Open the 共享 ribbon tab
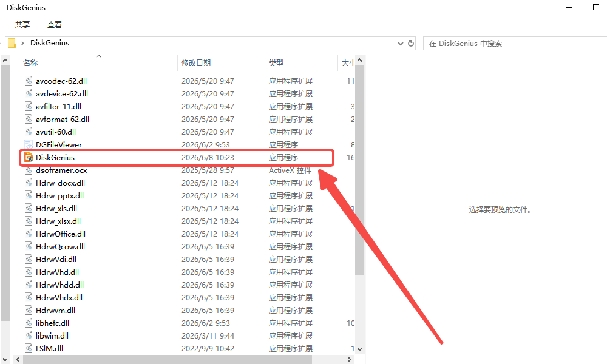Image resolution: width=607 pixels, height=364 pixels. (22, 25)
